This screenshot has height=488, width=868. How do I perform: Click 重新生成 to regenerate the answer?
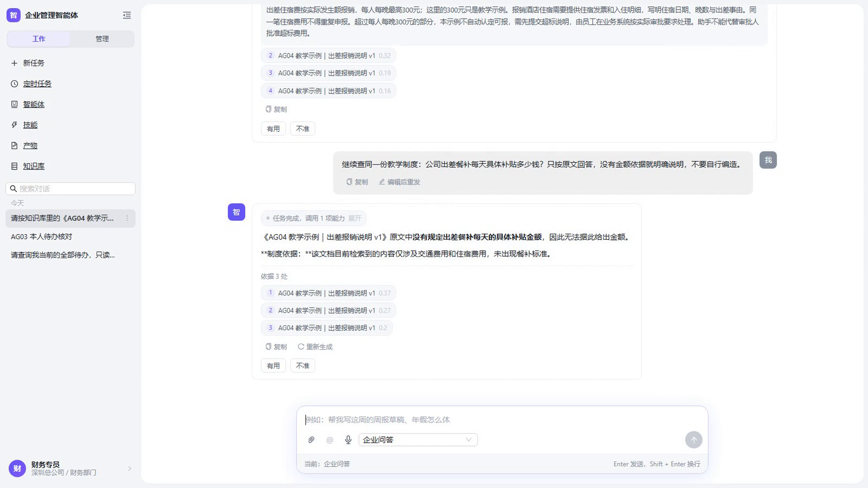coord(315,347)
